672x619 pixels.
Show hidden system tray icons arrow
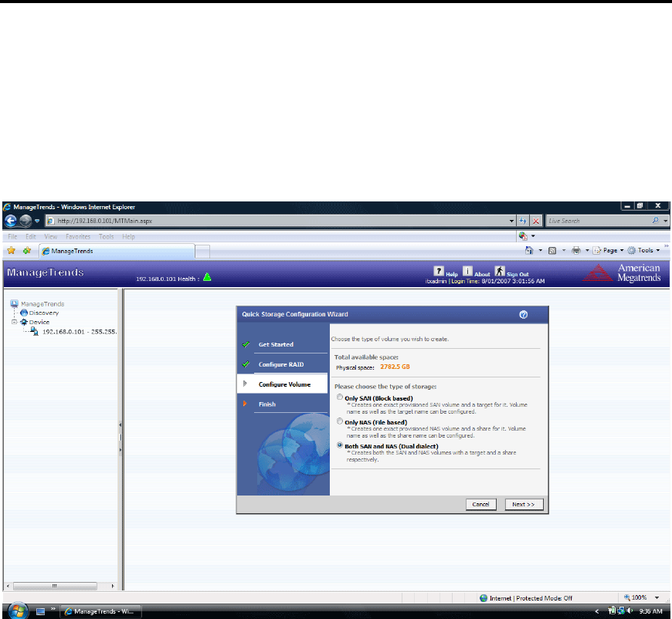coord(596,611)
